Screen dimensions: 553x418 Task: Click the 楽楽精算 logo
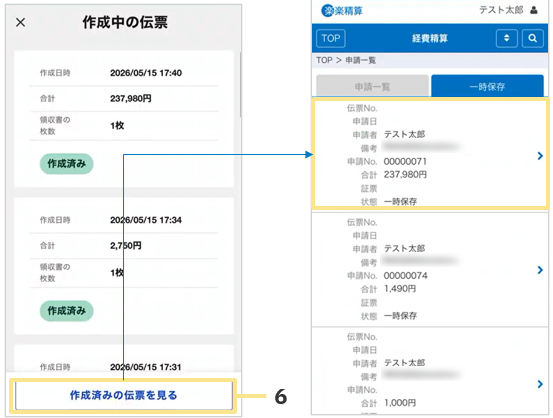(x=342, y=11)
